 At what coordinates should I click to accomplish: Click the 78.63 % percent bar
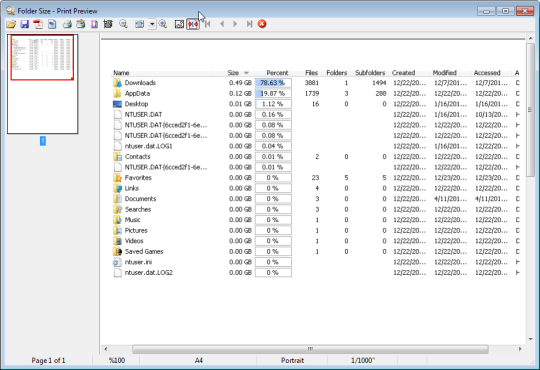click(x=273, y=83)
